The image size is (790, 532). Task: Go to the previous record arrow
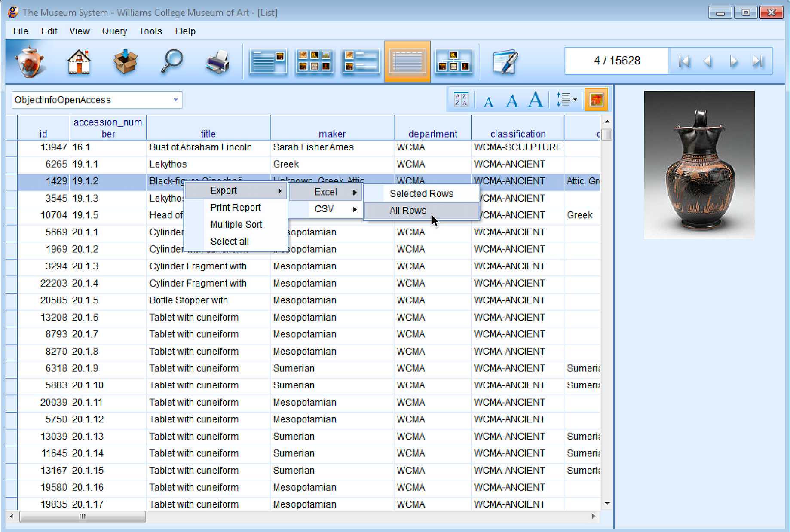point(708,61)
